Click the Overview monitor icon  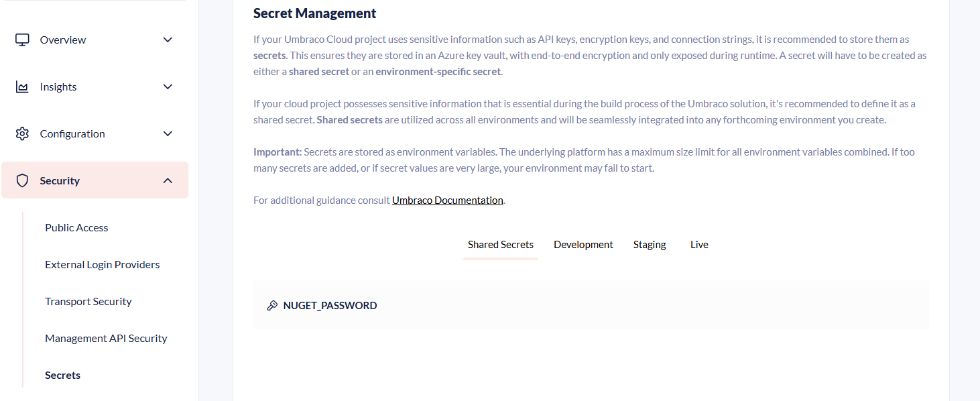point(22,40)
